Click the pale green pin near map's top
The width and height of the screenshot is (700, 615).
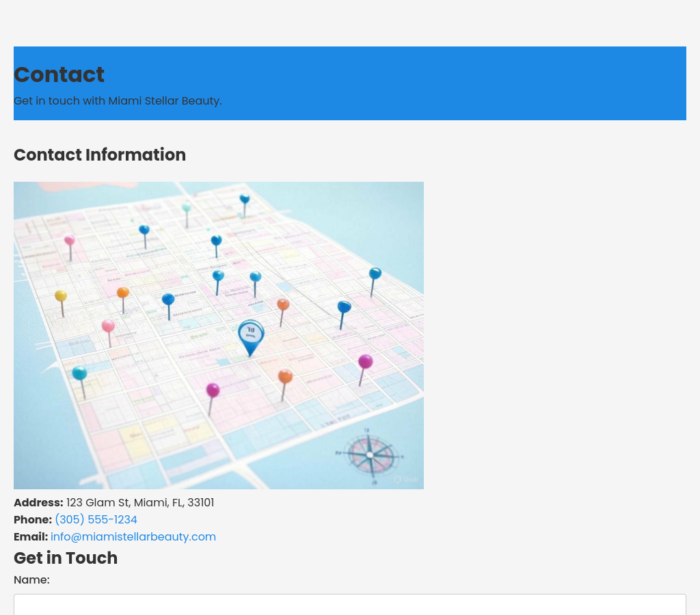(x=186, y=208)
